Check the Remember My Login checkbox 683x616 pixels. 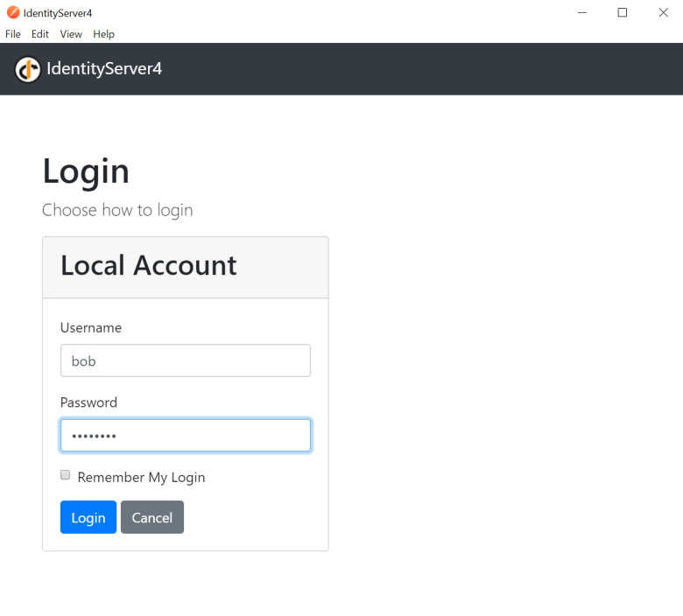tap(66, 474)
